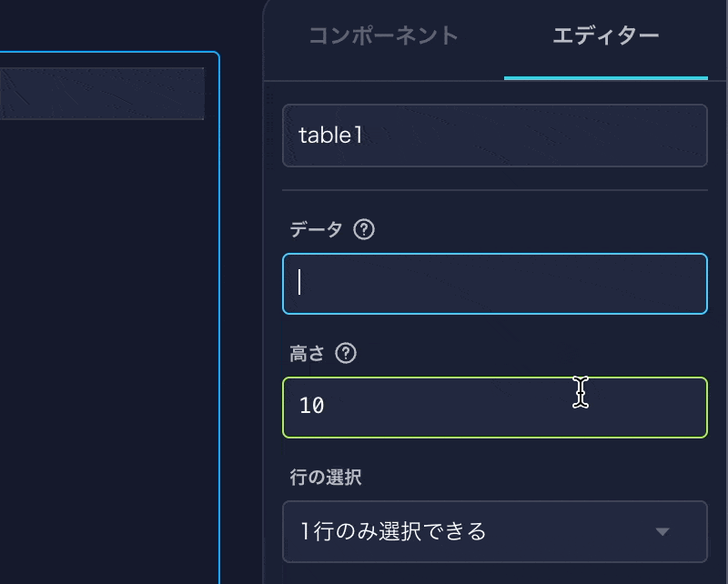Click the table header bar on canvas

[101, 93]
